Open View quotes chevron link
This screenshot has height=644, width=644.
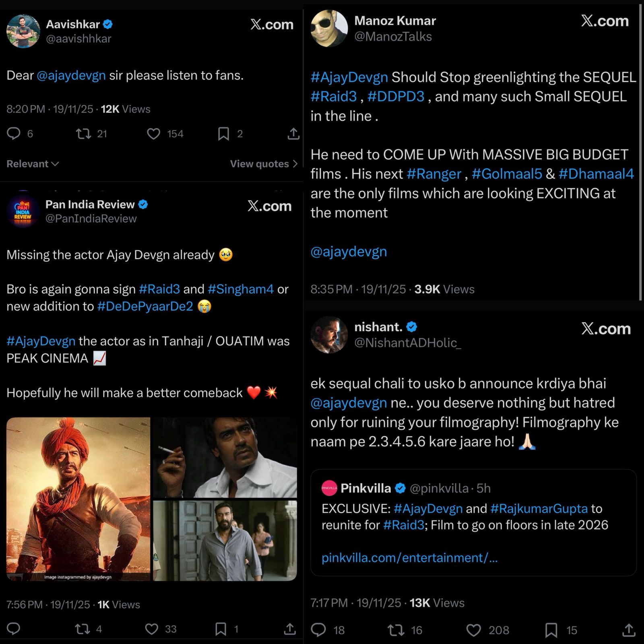[x=264, y=164]
